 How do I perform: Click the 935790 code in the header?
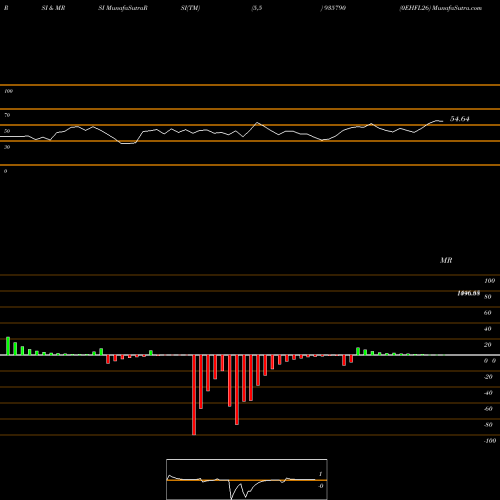[x=334, y=8]
